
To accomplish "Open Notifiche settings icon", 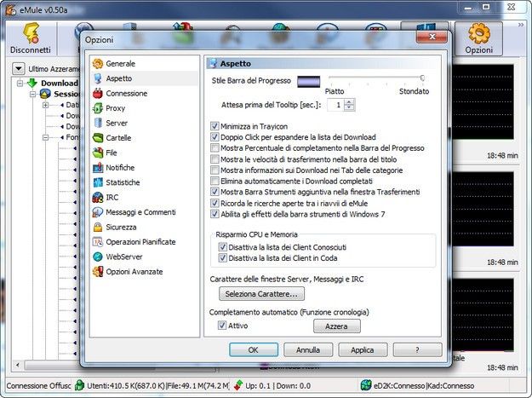I will click(x=98, y=168).
